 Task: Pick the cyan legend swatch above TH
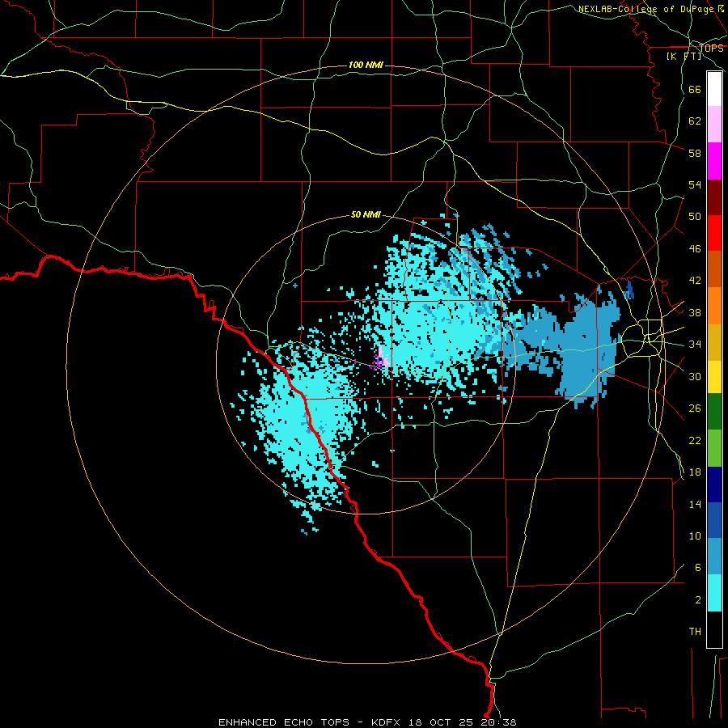(714, 593)
